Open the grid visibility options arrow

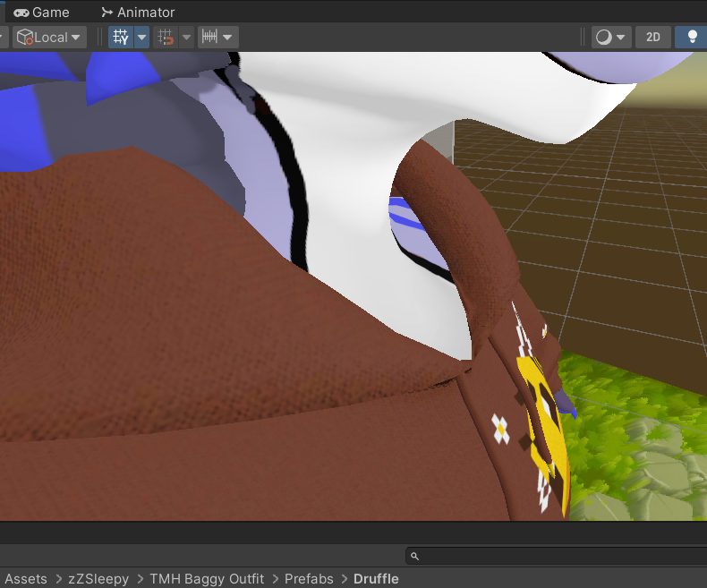point(141,37)
